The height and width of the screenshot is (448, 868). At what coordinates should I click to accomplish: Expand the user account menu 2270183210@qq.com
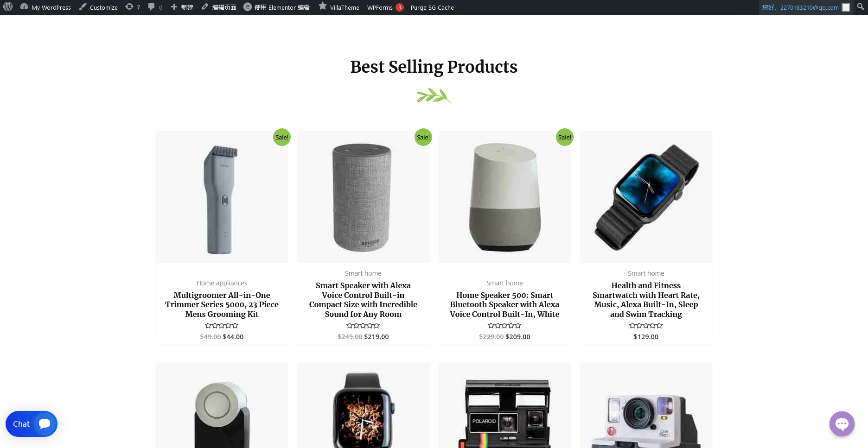coord(806,7)
